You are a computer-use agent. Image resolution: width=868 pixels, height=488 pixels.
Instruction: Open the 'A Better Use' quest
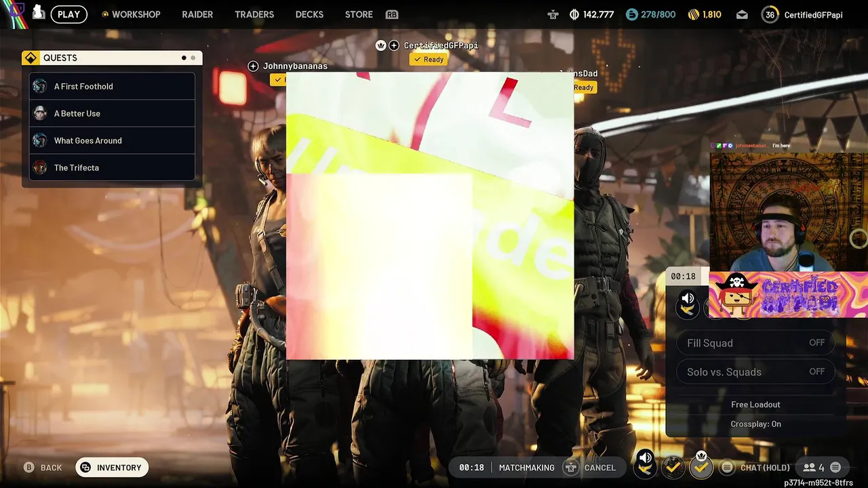(x=112, y=113)
